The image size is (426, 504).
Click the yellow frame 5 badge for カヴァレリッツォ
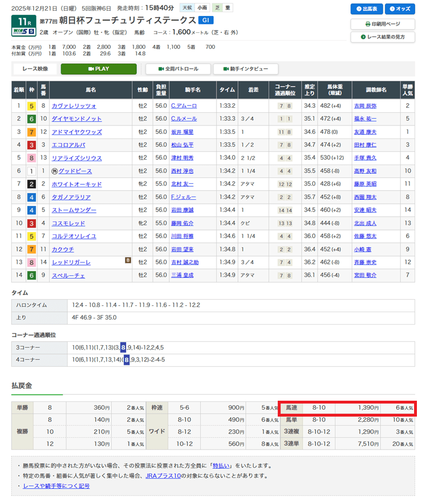(32, 106)
